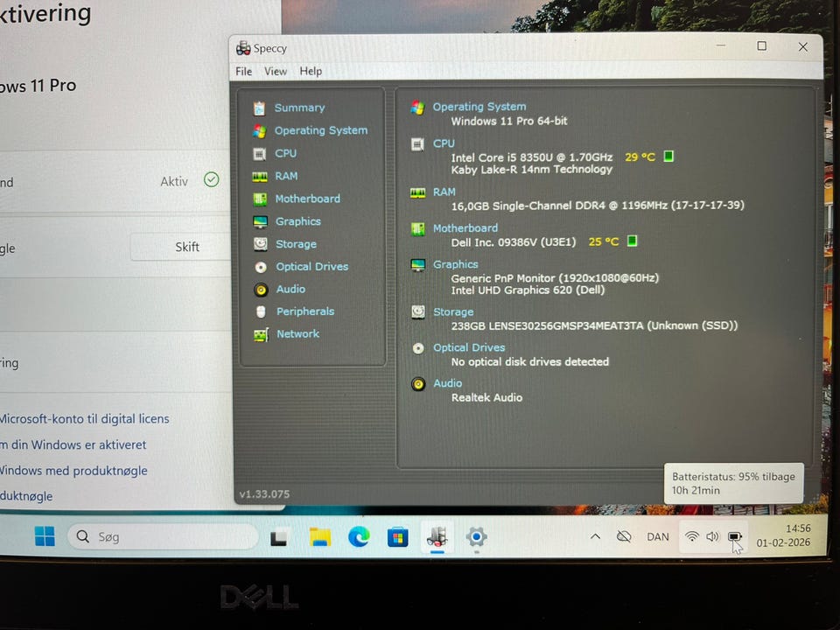Viewport: 840px width, 630px height.
Task: Open the Summary section in Speccy sidebar
Action: tap(299, 108)
